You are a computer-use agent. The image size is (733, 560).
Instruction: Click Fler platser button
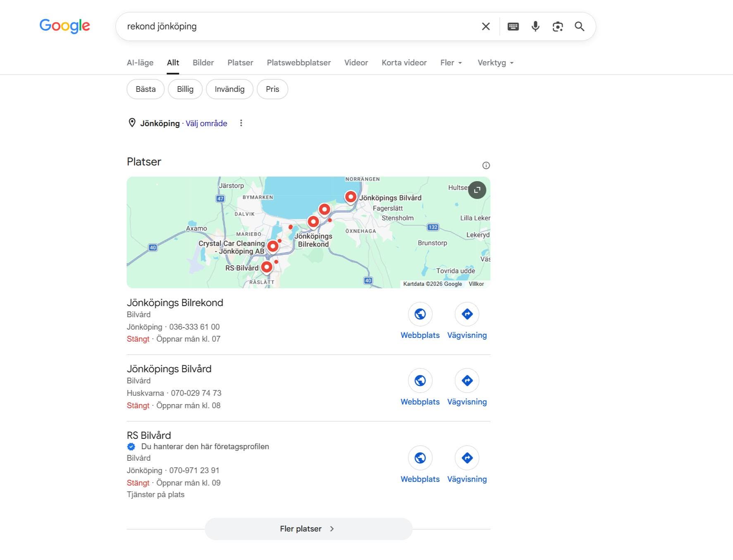(308, 529)
